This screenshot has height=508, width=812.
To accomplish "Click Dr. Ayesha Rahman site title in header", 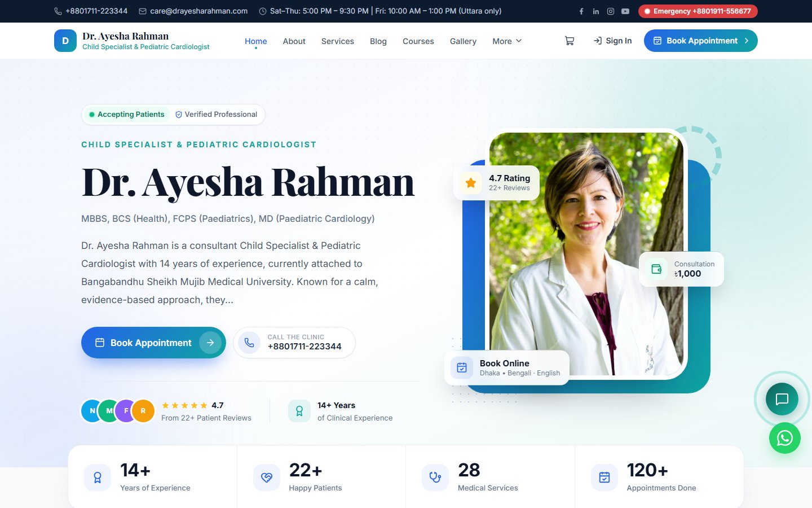I will click(125, 36).
